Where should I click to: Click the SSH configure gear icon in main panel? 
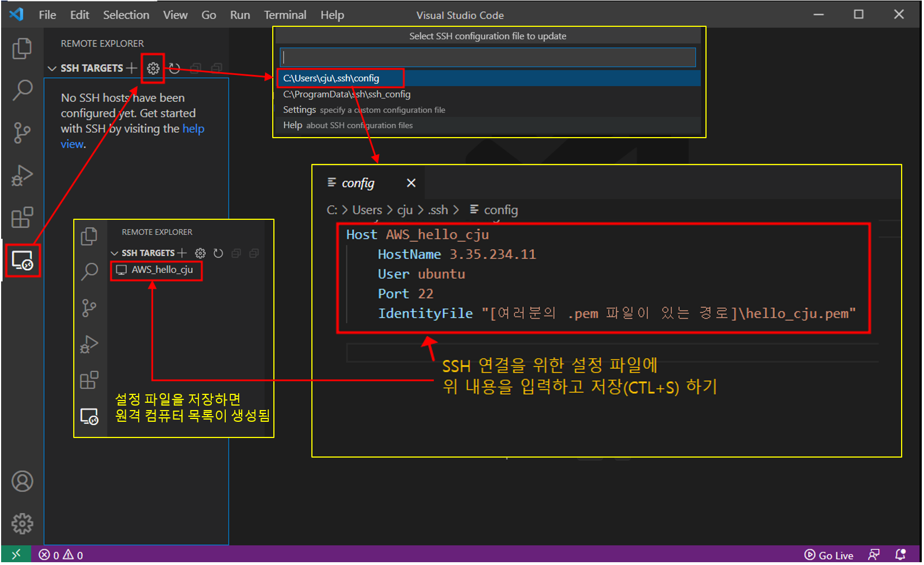pos(153,68)
